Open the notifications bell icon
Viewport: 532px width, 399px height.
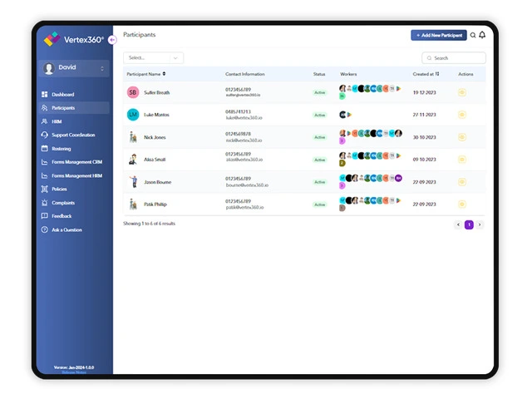point(482,35)
